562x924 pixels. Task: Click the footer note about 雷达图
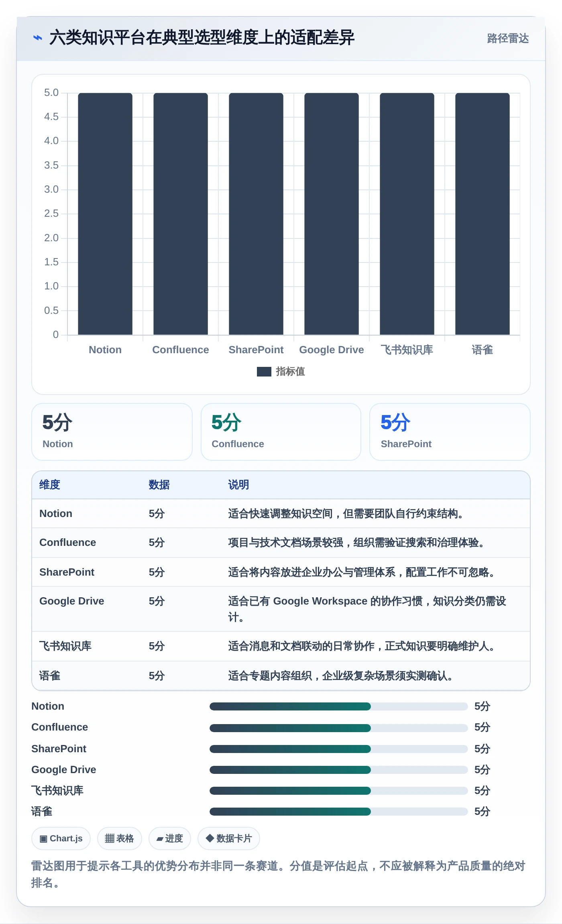pos(278,874)
